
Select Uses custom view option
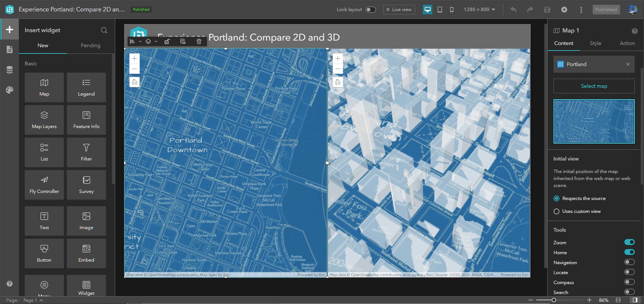[x=556, y=211]
